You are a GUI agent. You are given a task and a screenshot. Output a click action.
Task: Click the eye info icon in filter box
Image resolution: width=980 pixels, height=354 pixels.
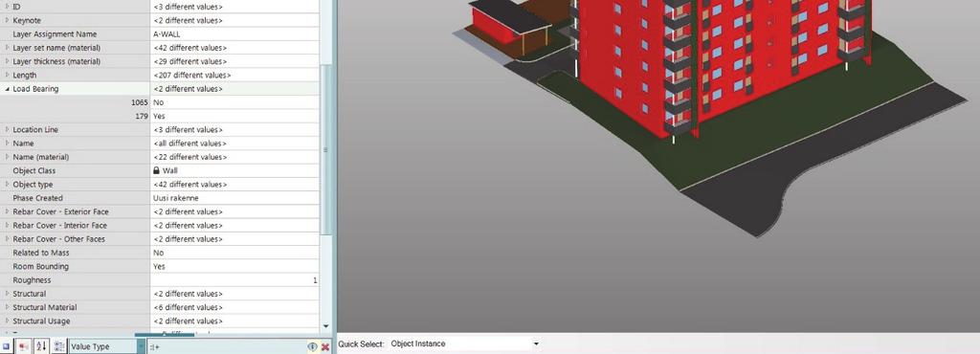313,346
